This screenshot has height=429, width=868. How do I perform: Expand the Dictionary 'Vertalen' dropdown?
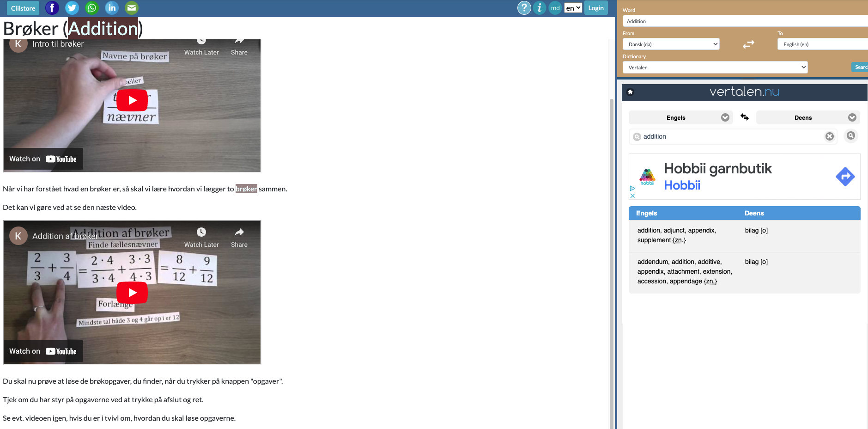(715, 67)
